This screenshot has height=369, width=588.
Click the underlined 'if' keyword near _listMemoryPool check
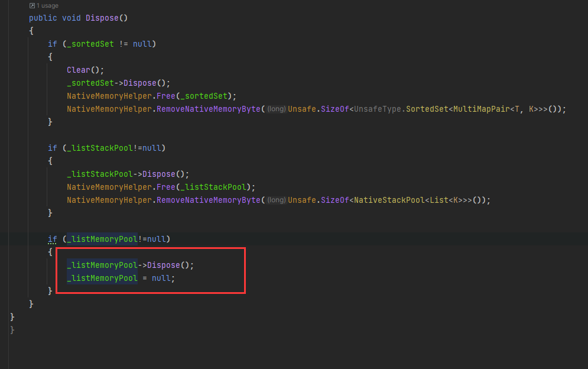pos(52,239)
